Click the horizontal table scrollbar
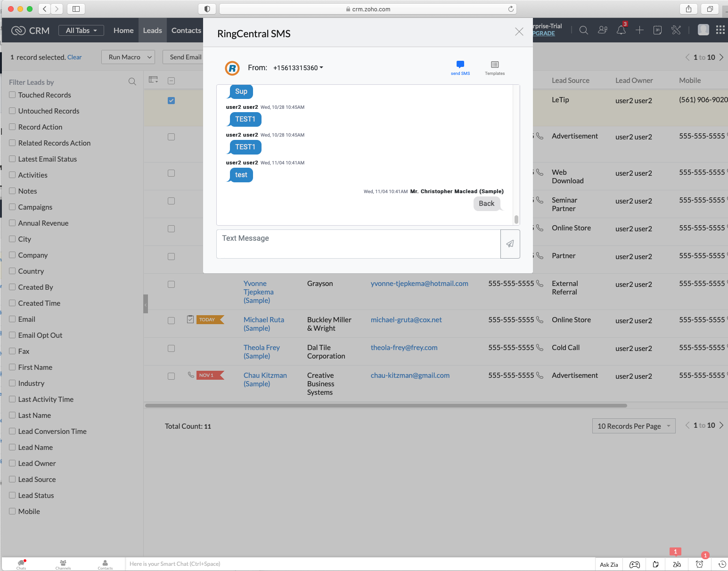728x571 pixels. [386, 405]
